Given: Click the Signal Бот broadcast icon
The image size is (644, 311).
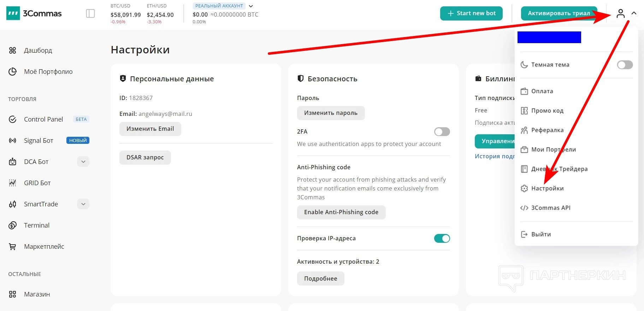Looking at the screenshot, I should 13,141.
